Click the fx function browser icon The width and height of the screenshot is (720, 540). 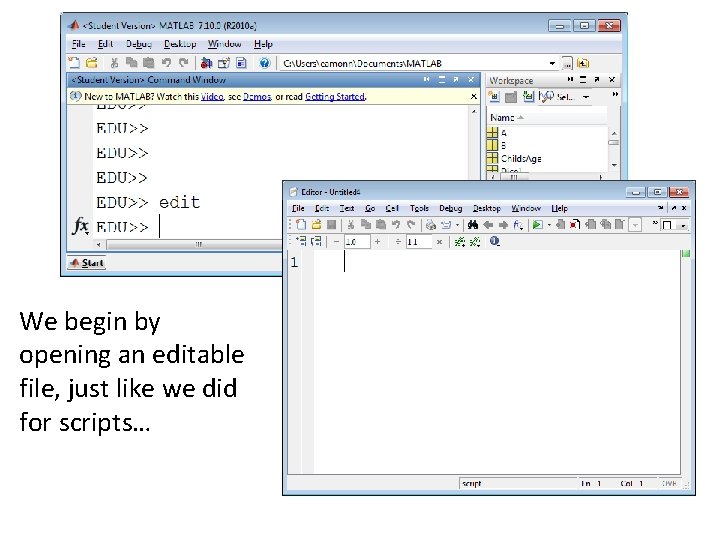coord(80,226)
